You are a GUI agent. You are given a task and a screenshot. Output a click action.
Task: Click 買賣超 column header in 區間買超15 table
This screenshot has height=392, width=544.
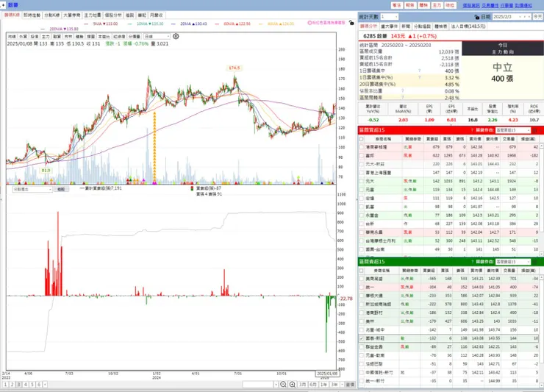432,139
